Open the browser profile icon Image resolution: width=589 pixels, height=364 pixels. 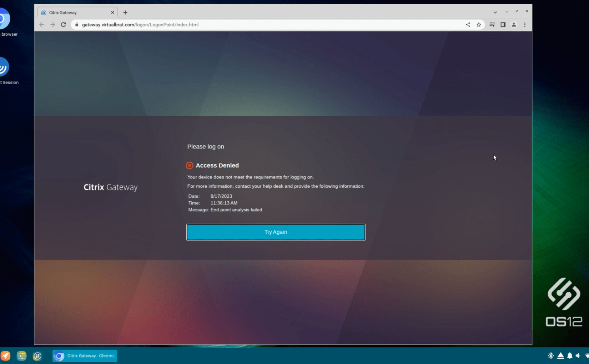coord(514,25)
